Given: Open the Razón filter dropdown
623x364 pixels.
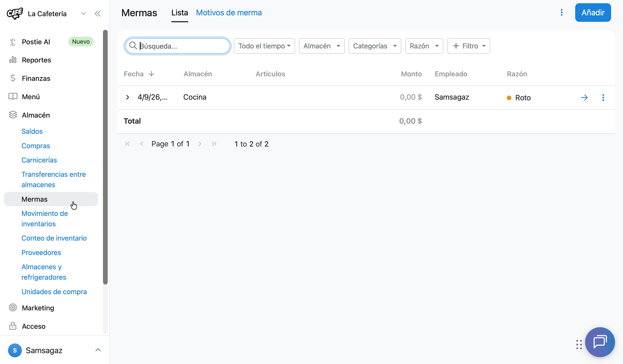Looking at the screenshot, I should click(x=424, y=46).
